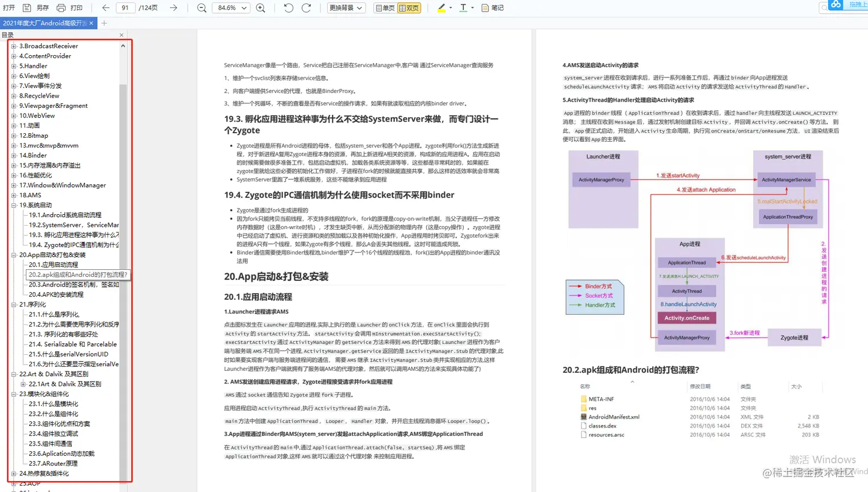Open text tool color dropdown arrow
Image resolution: width=868 pixels, height=492 pixels.
(x=472, y=8)
